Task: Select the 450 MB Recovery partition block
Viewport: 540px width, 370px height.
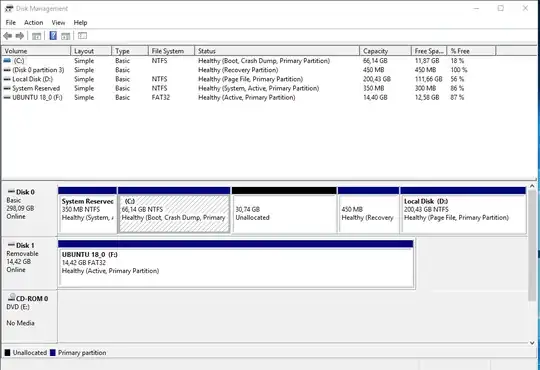Action: point(368,210)
